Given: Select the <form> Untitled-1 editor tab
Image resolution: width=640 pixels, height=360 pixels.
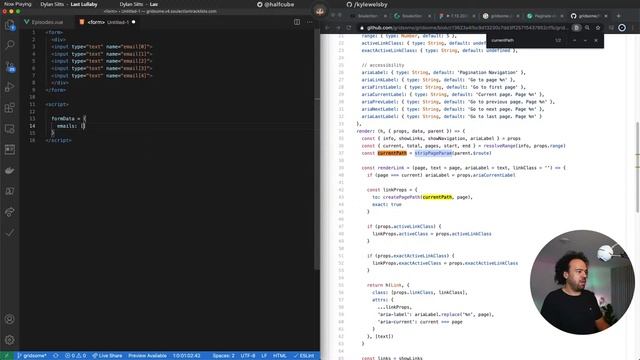Looking at the screenshot, I should coord(107,22).
